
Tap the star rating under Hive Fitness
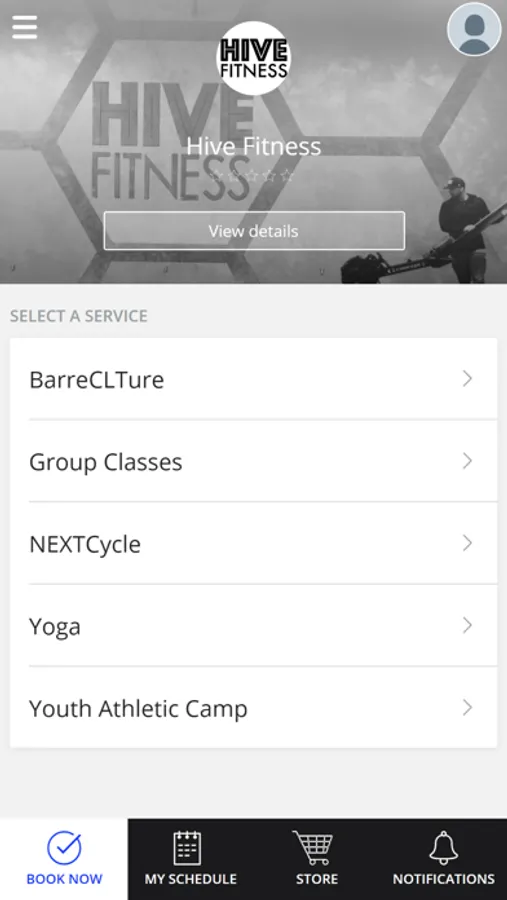(x=253, y=176)
